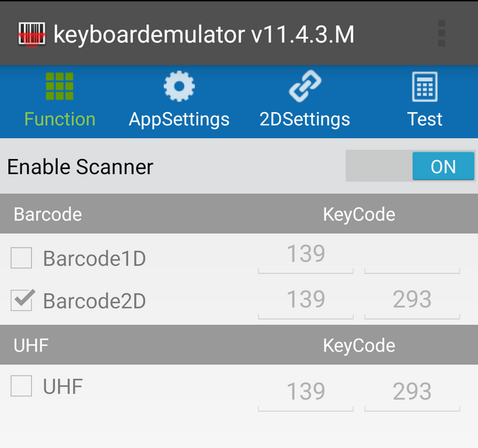The image size is (478, 448).
Task: Check the Barcode1D checkbox
Action: click(x=21, y=258)
